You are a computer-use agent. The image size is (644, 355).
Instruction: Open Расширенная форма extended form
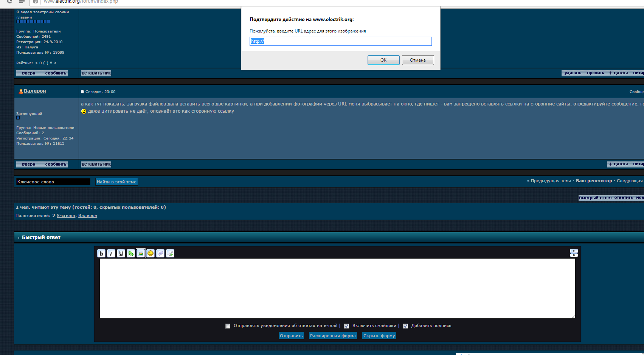point(333,336)
